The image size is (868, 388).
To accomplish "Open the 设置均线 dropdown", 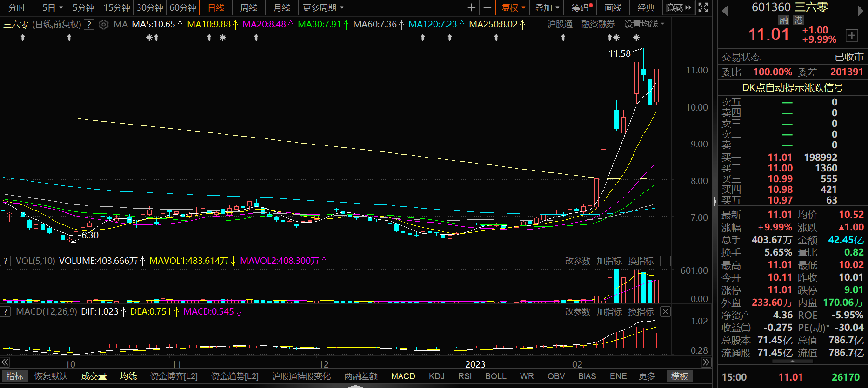I will tap(644, 24).
